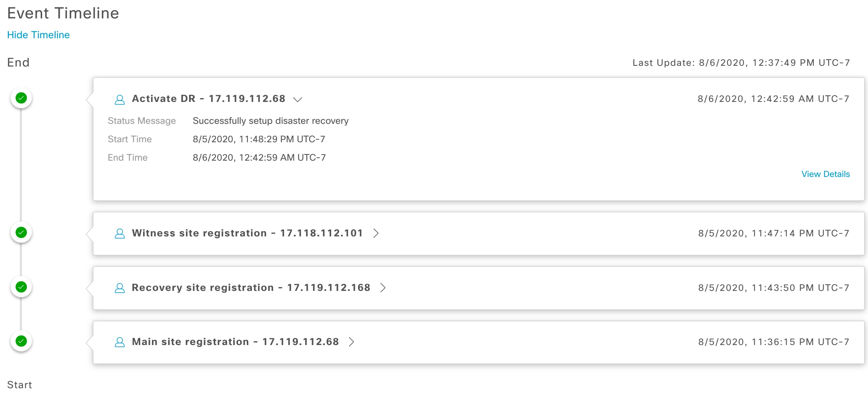This screenshot has height=396, width=868.
Task: Click green check marker for Witness site
Action: click(x=21, y=233)
